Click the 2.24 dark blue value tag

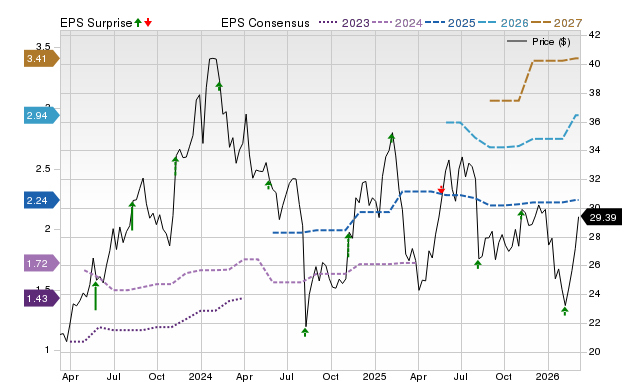41,200
